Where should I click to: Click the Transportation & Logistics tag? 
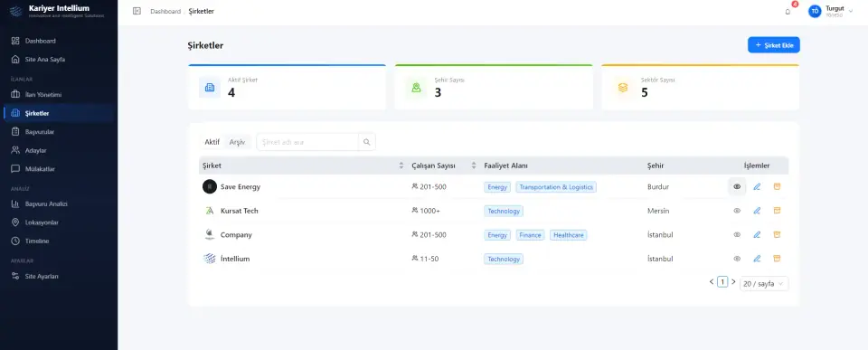pyautogui.click(x=556, y=187)
